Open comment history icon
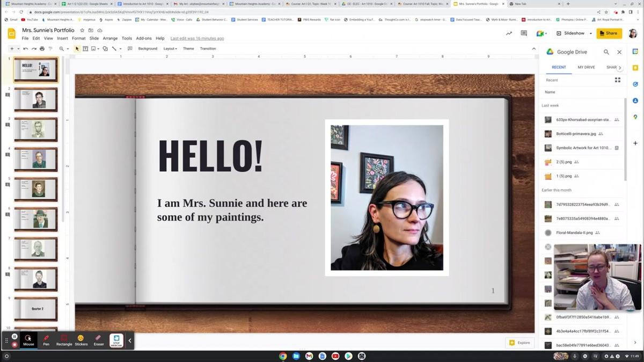644x362 pixels. pos(524,33)
